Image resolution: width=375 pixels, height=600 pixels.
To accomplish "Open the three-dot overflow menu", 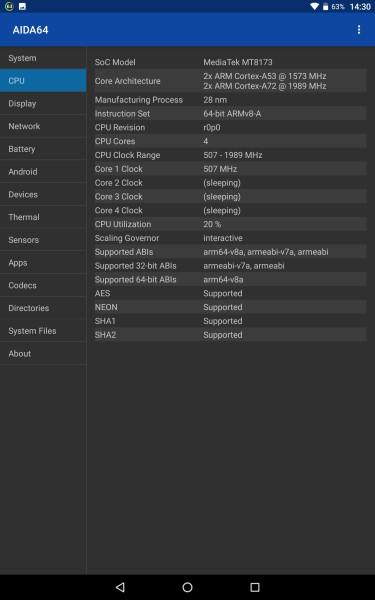I will point(359,29).
